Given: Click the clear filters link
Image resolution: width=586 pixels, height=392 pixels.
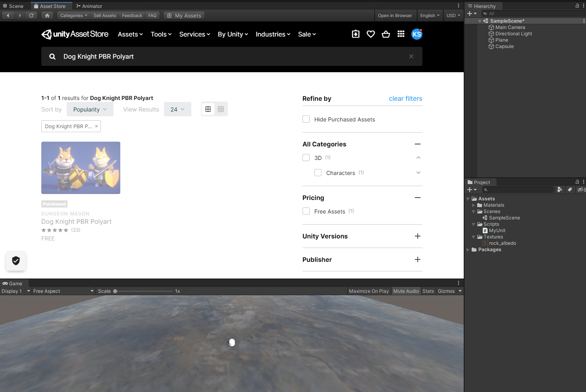Looking at the screenshot, I should tap(405, 98).
